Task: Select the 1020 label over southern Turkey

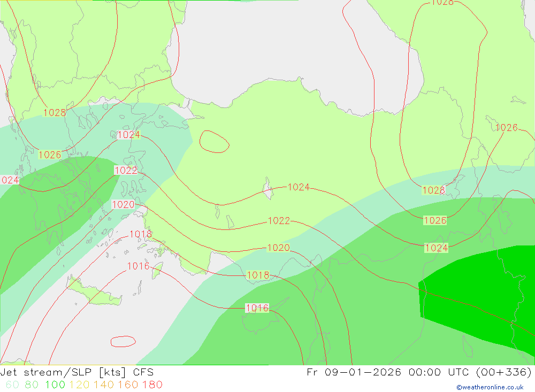Action: click(278, 248)
